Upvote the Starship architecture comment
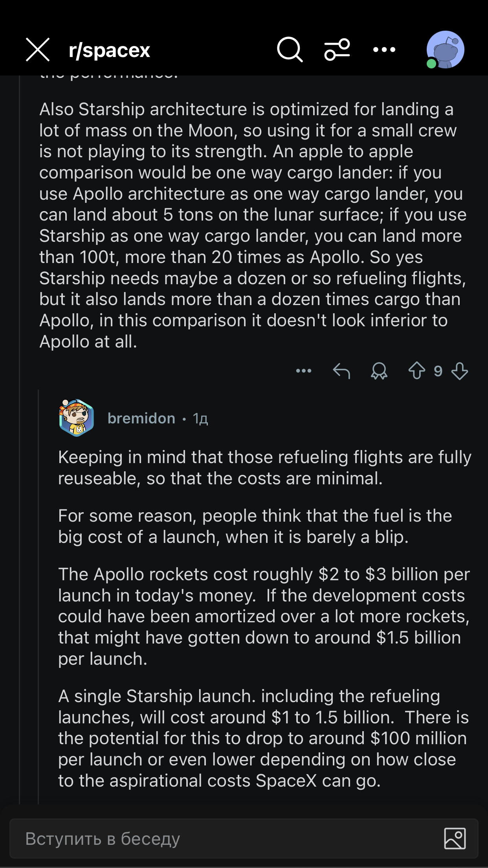 [x=416, y=371]
